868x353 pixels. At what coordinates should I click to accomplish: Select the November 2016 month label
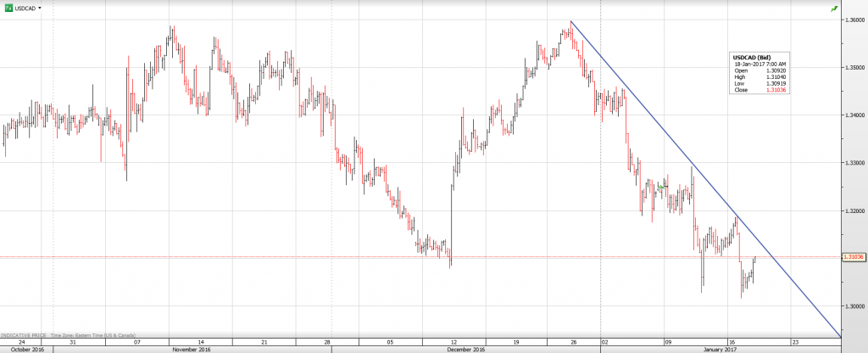coord(191,349)
